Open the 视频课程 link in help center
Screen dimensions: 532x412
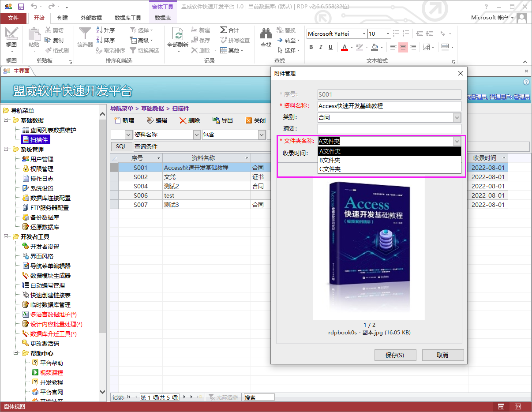coord(51,373)
